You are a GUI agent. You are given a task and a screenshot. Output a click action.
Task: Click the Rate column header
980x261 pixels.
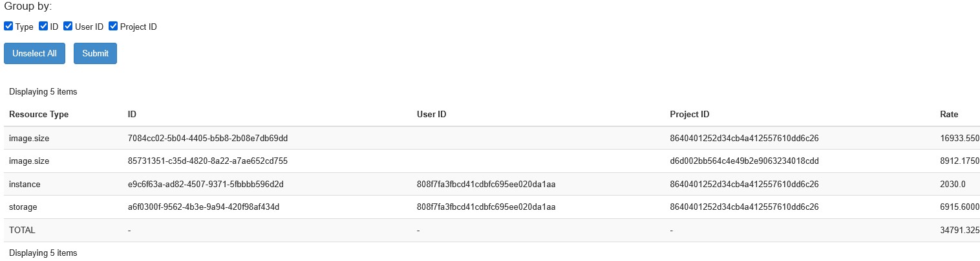tap(949, 115)
